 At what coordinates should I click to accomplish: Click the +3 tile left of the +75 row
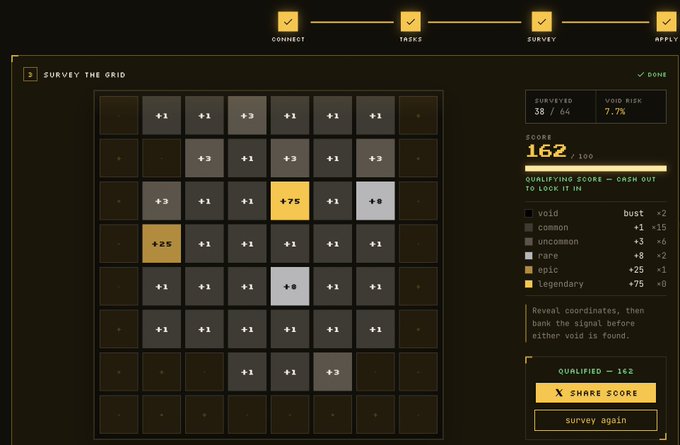(161, 201)
